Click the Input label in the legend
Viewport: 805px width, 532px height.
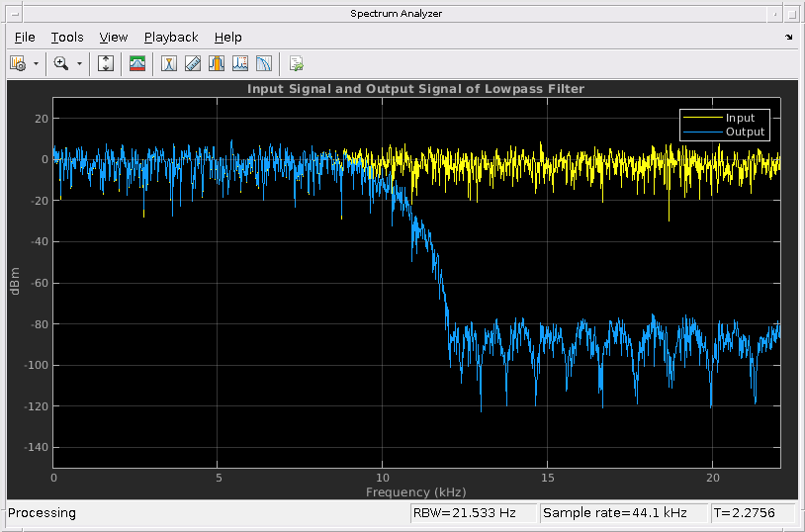pyautogui.click(x=740, y=118)
